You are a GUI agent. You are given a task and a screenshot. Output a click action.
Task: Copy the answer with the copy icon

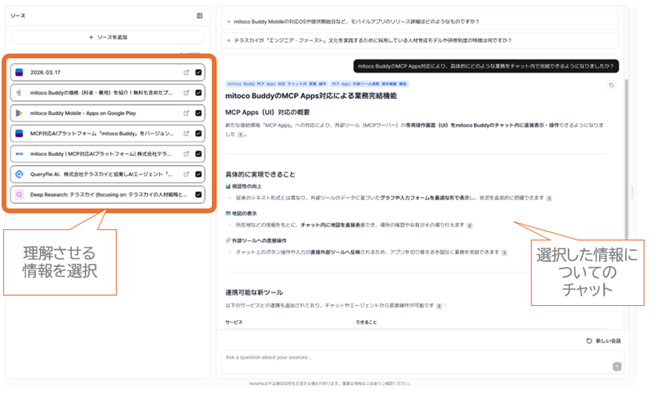coord(612,85)
